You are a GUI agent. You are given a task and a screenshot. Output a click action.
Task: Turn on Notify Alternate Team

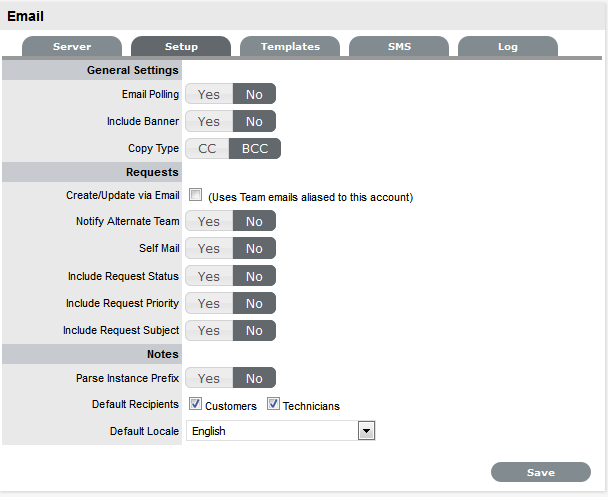pos(209,222)
